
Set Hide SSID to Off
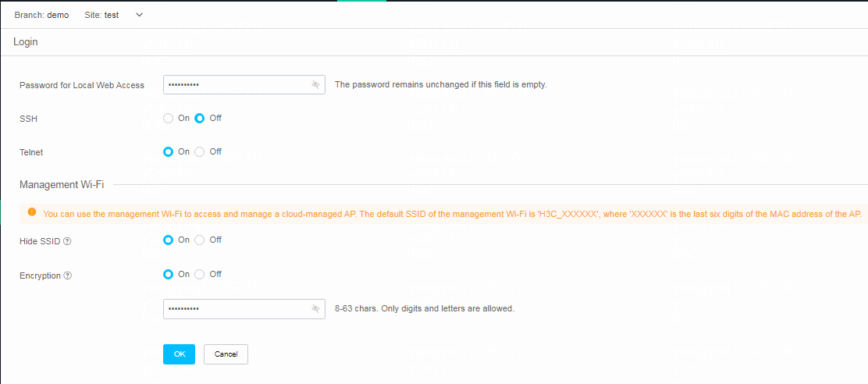pos(200,240)
